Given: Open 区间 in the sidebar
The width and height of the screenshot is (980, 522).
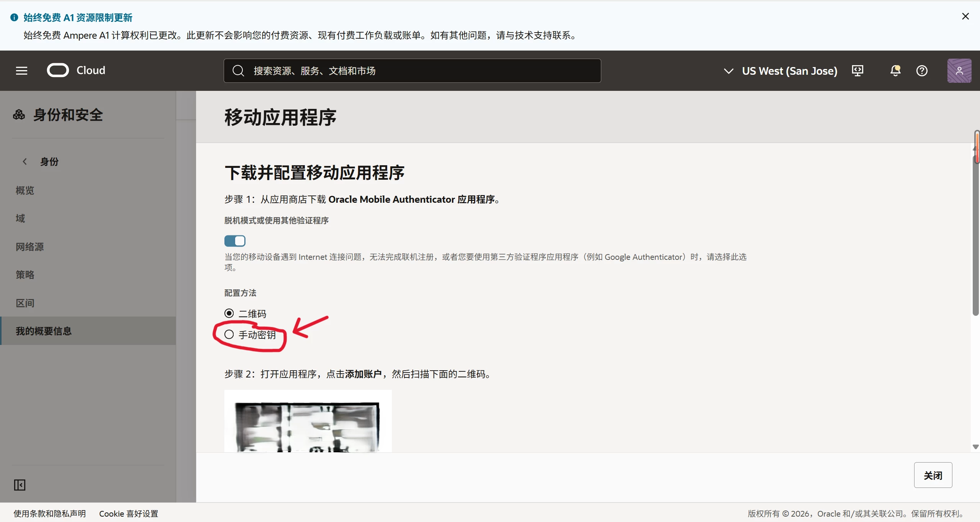Looking at the screenshot, I should pyautogui.click(x=25, y=303).
